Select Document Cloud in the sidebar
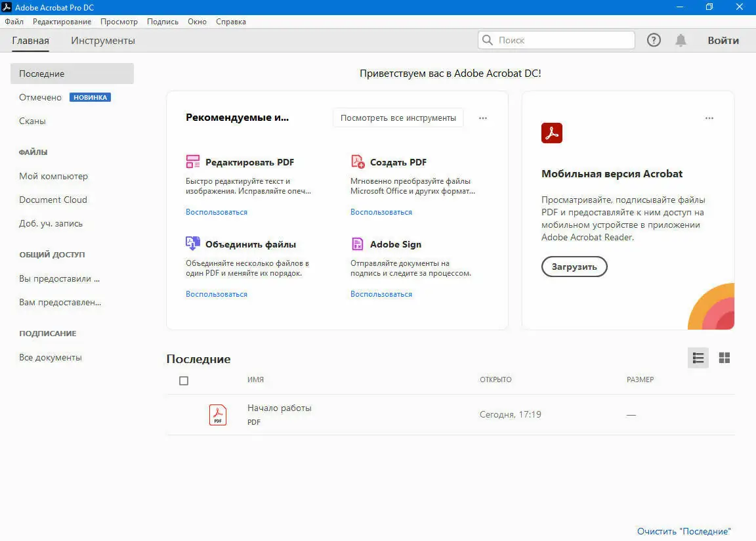This screenshot has width=756, height=541. pos(53,200)
